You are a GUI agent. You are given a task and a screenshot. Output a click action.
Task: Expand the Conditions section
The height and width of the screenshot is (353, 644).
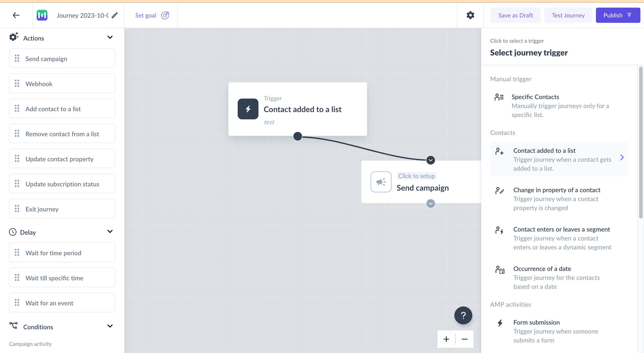click(110, 326)
